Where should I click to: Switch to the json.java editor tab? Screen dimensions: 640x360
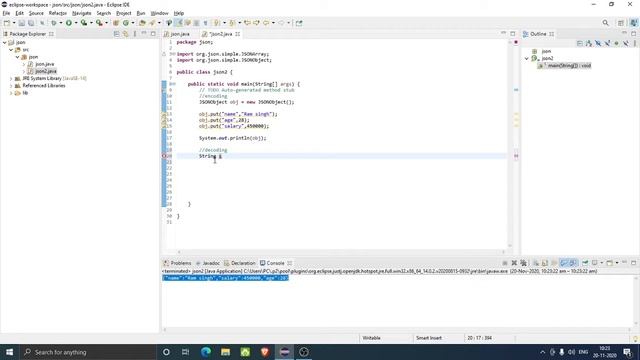pyautogui.click(x=177, y=34)
